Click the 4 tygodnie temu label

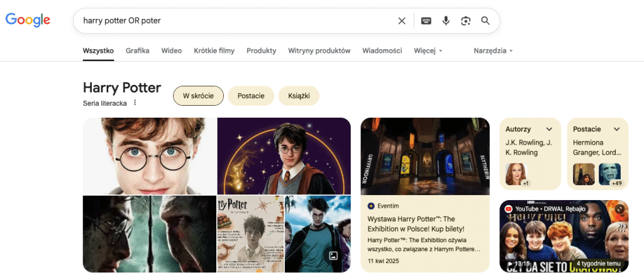[597, 264]
